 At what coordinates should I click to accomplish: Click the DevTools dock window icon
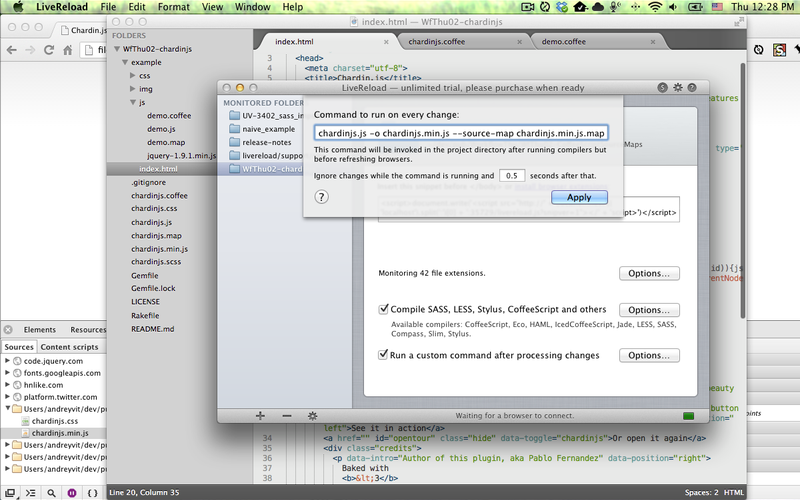[10, 493]
